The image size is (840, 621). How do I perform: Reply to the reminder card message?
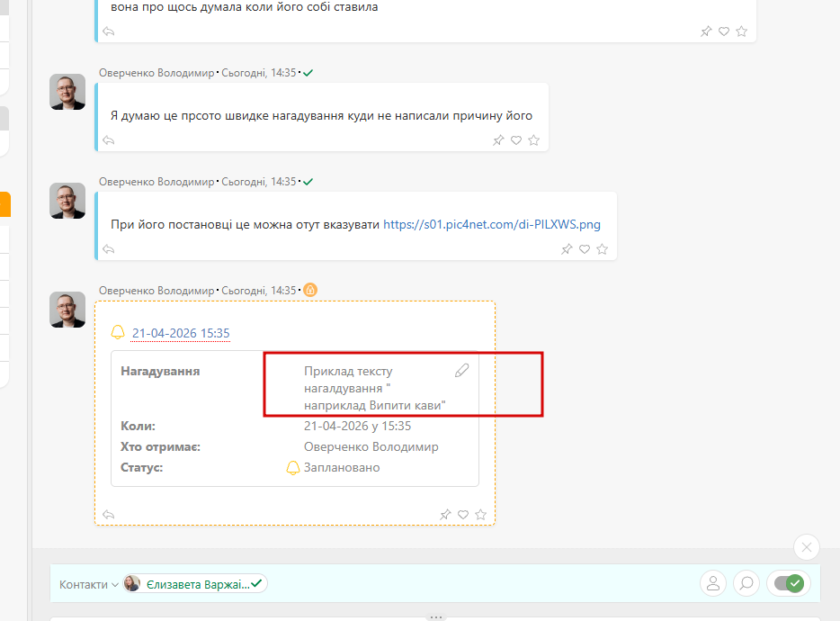pos(109,514)
